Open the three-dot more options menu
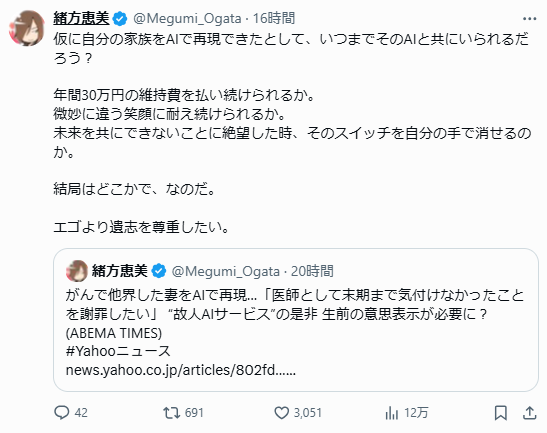This screenshot has width=547, height=433. click(530, 19)
